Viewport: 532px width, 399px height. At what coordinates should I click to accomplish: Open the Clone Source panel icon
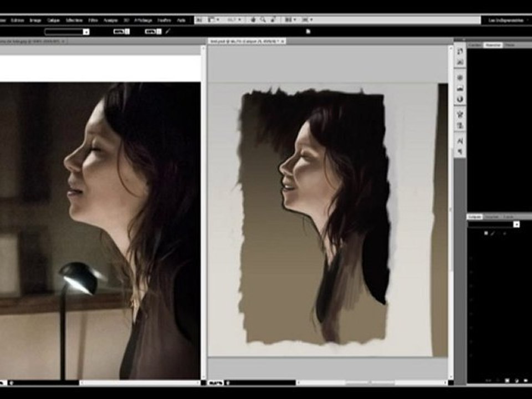(460, 126)
